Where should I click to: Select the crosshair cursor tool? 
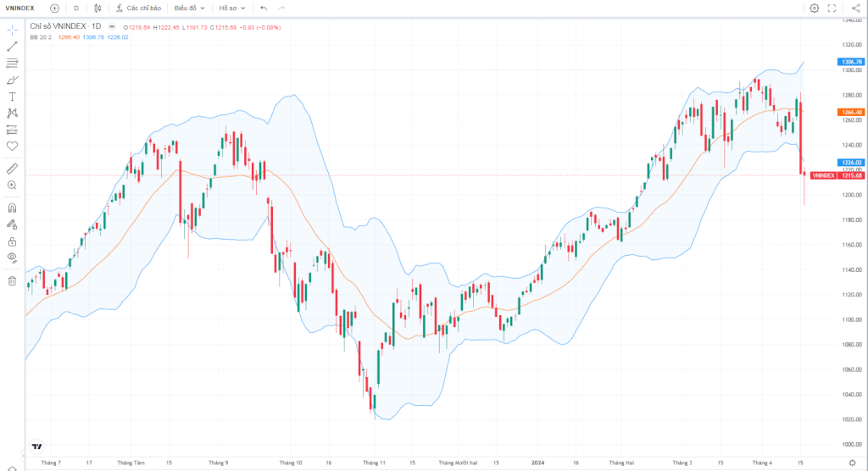12,30
